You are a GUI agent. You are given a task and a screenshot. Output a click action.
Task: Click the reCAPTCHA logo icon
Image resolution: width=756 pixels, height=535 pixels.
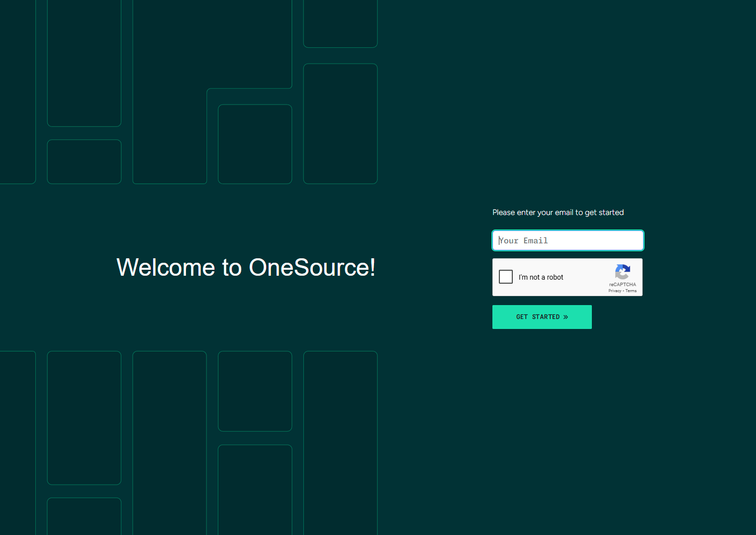pos(623,272)
